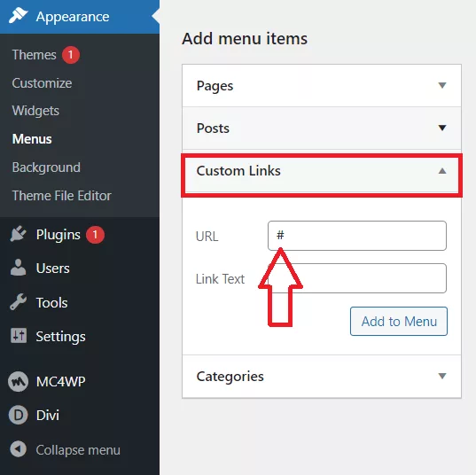This screenshot has height=475, width=476.
Task: Click the Users person icon
Action: point(19,268)
